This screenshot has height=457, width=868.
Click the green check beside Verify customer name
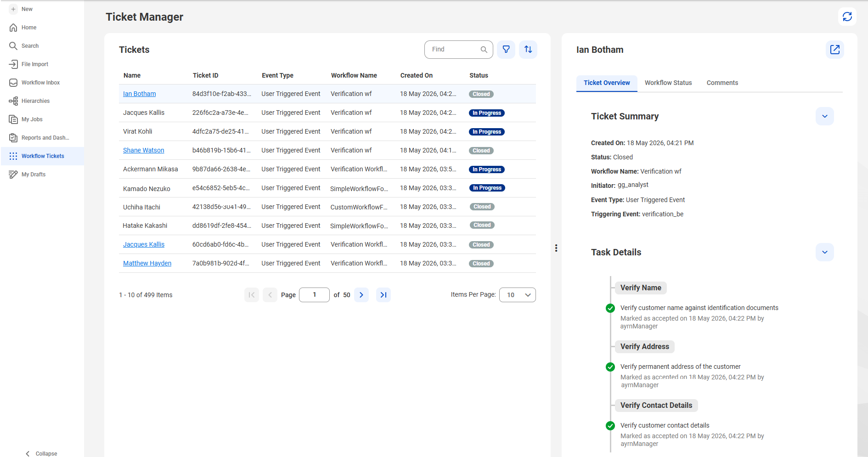click(x=610, y=308)
